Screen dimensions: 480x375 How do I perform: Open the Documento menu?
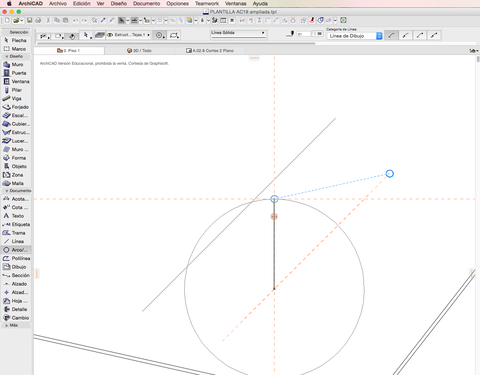[x=146, y=4]
